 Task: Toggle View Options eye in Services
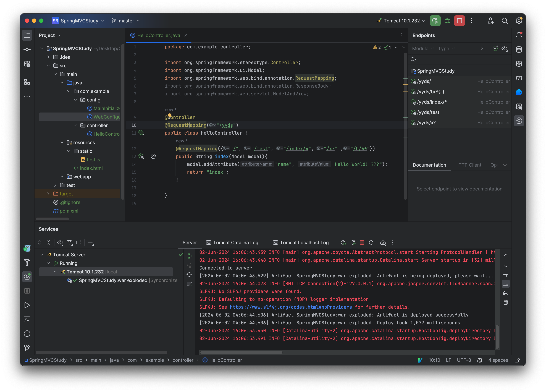pyautogui.click(x=60, y=242)
